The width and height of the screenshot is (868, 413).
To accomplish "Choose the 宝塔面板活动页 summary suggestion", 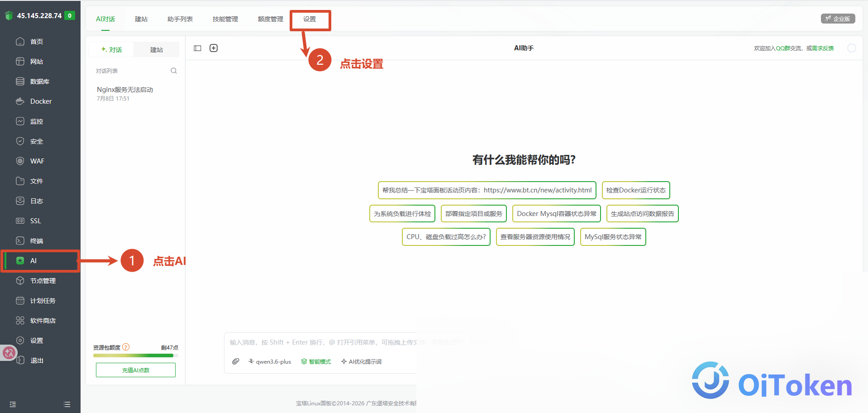I will pyautogui.click(x=487, y=190).
